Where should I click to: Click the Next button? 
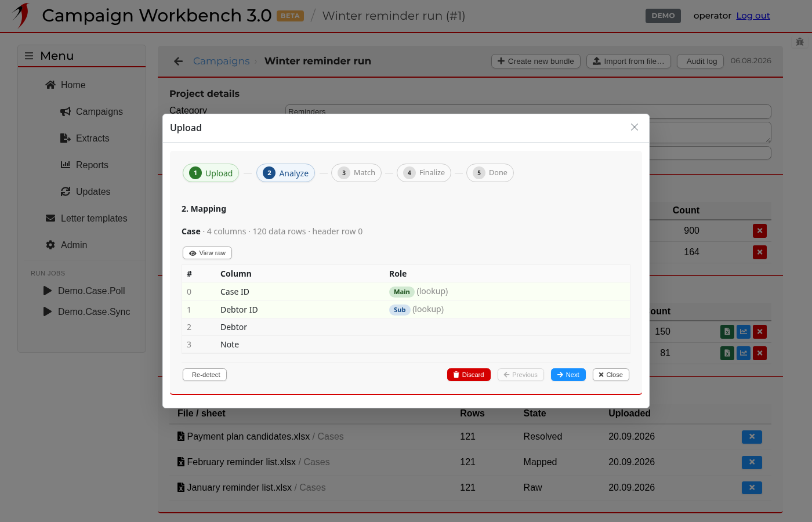point(568,375)
